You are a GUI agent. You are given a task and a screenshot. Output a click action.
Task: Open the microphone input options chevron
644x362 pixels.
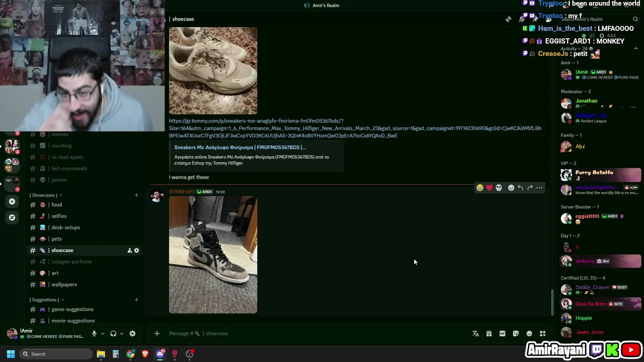click(102, 334)
